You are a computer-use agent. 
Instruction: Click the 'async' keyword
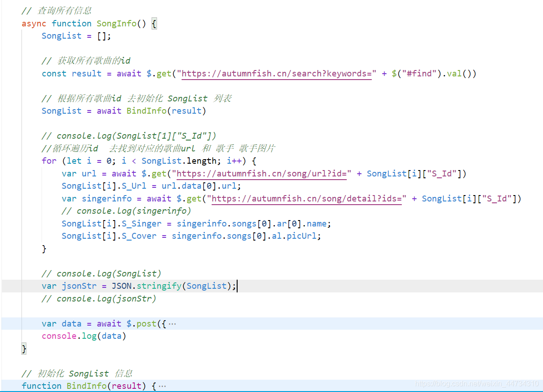(34, 24)
